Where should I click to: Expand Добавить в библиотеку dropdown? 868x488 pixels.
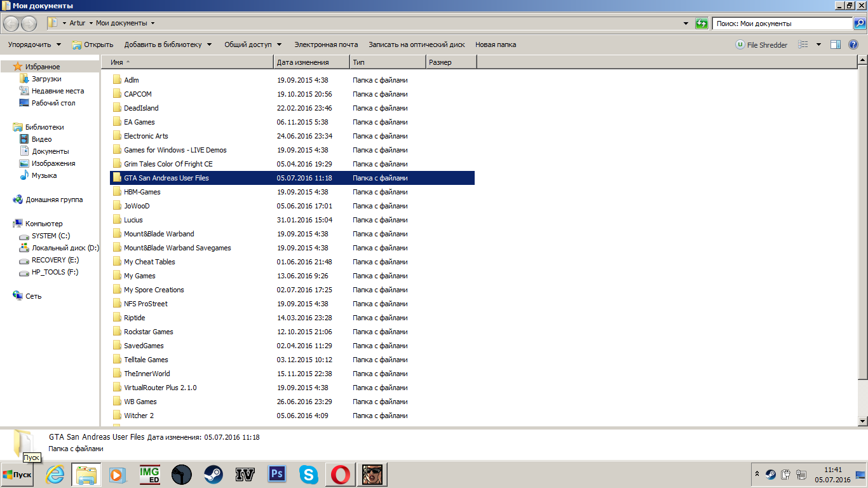(x=168, y=44)
